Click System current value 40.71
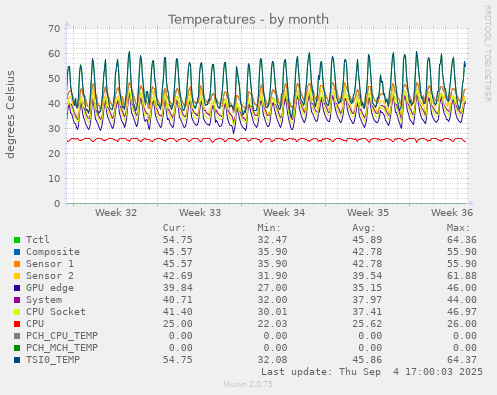Image resolution: width=497 pixels, height=395 pixels. coord(178,300)
